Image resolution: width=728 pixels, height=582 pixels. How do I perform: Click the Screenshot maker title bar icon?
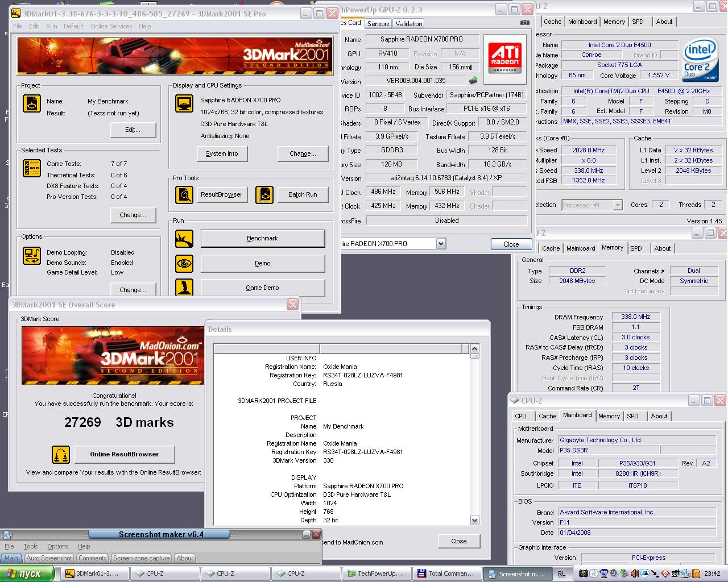(x=7, y=534)
